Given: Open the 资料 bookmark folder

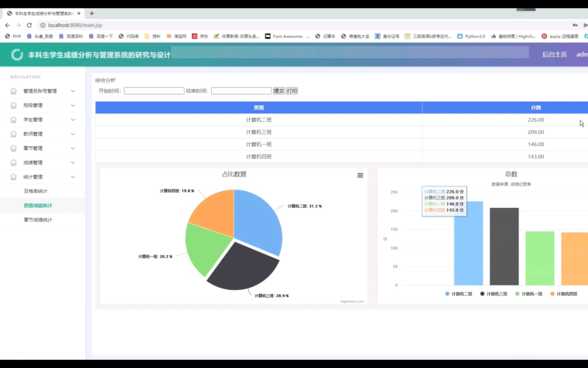Looking at the screenshot, I should (x=152, y=36).
